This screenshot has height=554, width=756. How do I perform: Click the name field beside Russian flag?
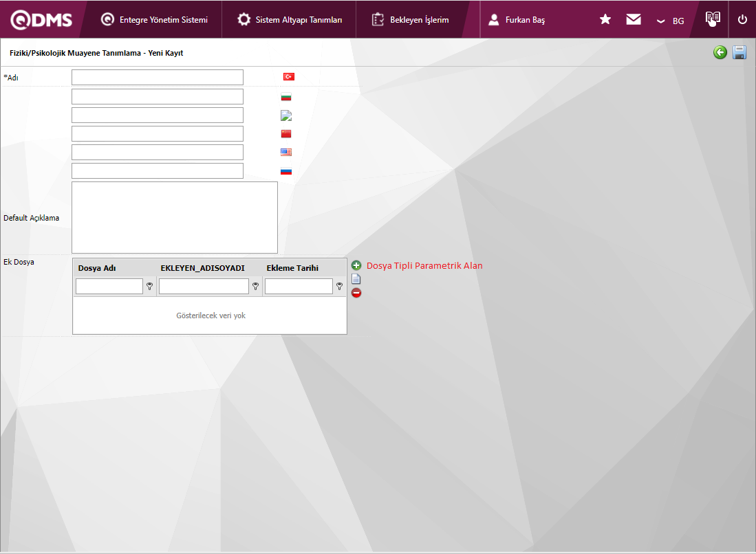(157, 170)
